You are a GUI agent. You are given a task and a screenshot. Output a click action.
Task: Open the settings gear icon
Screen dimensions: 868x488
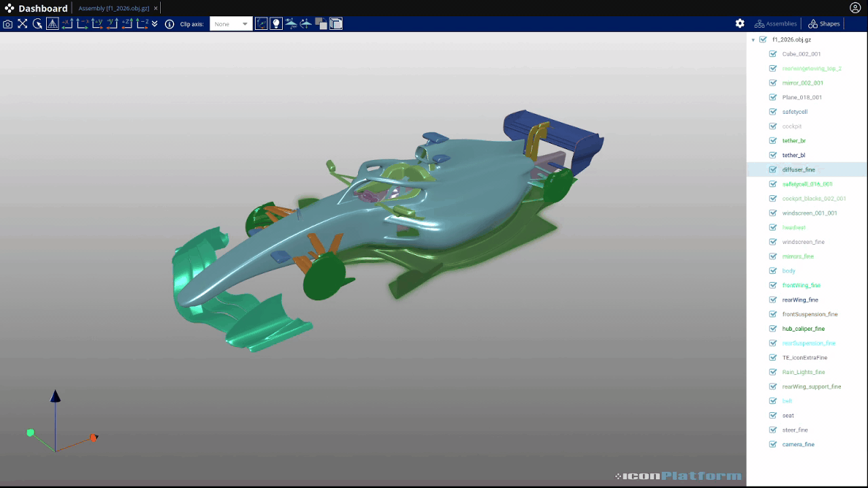coord(740,24)
